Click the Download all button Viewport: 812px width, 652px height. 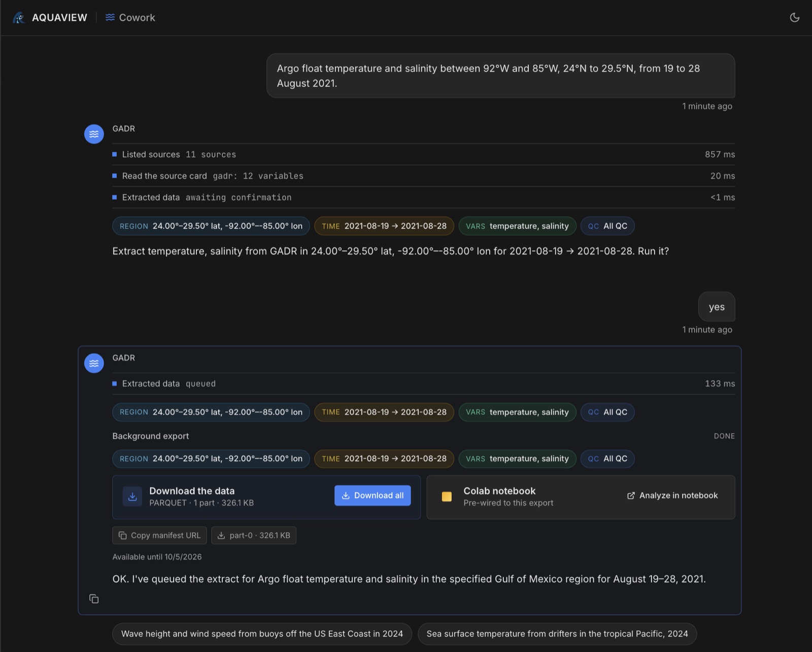[x=373, y=496]
